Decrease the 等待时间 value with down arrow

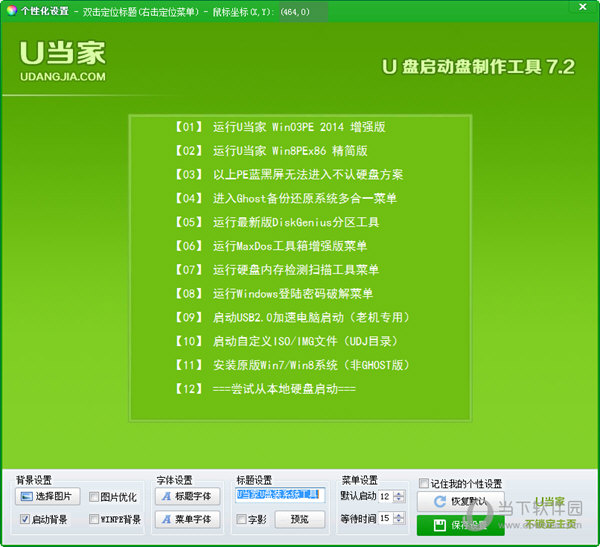[399, 521]
